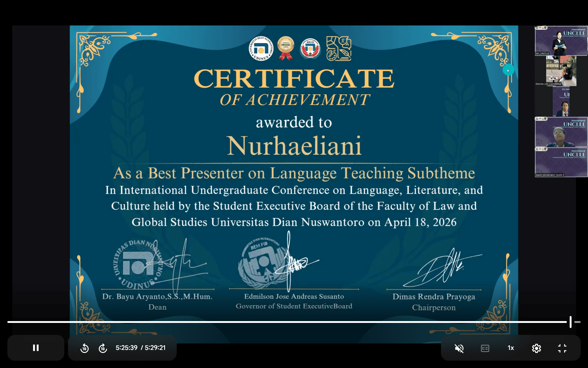
Task: Click the gold Unggul medal badge
Action: tap(285, 48)
